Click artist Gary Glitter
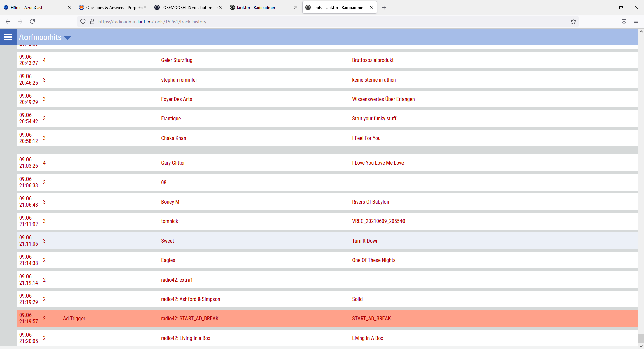644x349 pixels. coord(173,163)
